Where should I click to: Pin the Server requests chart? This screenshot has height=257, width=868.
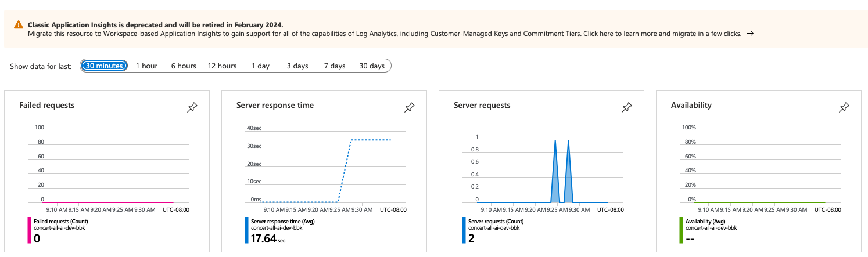tap(627, 107)
